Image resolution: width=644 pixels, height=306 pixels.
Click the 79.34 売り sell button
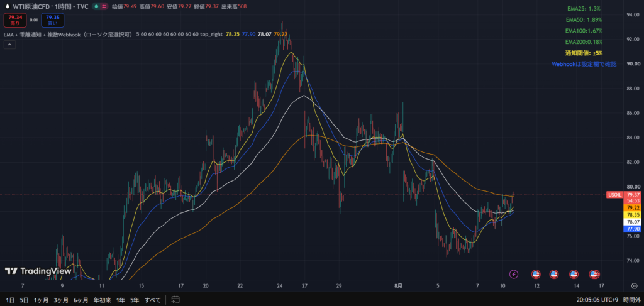pos(15,20)
